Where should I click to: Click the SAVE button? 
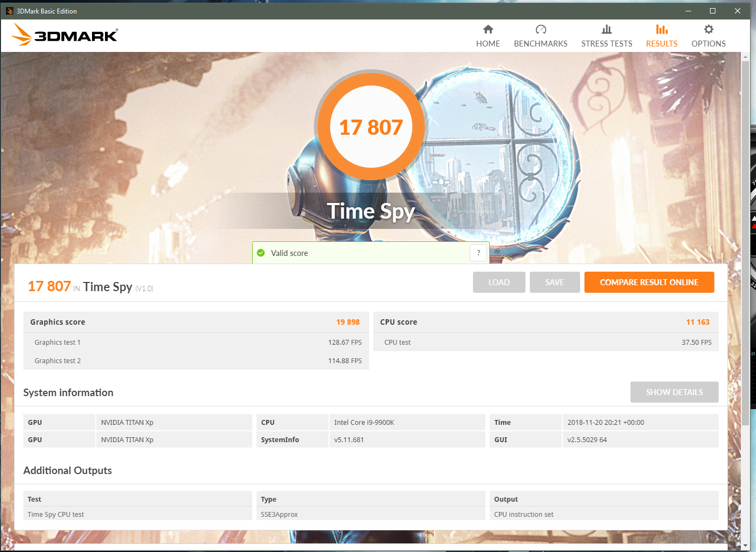click(555, 282)
